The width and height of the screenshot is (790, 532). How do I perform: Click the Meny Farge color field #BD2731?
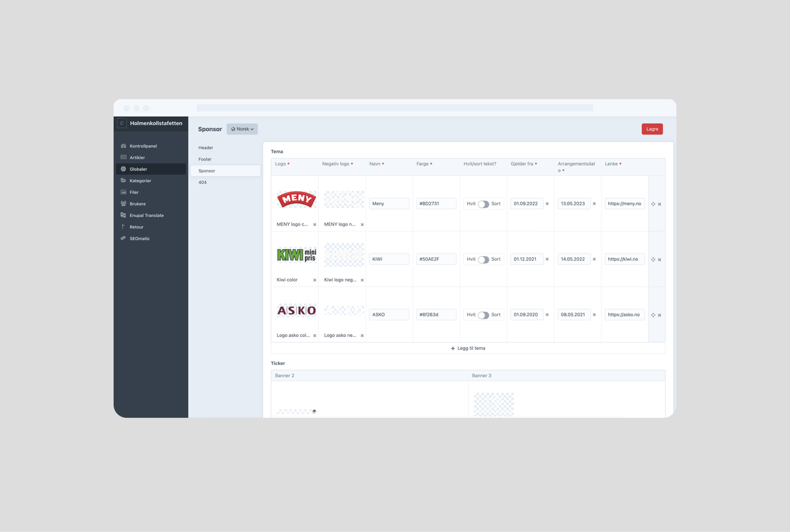pyautogui.click(x=436, y=204)
